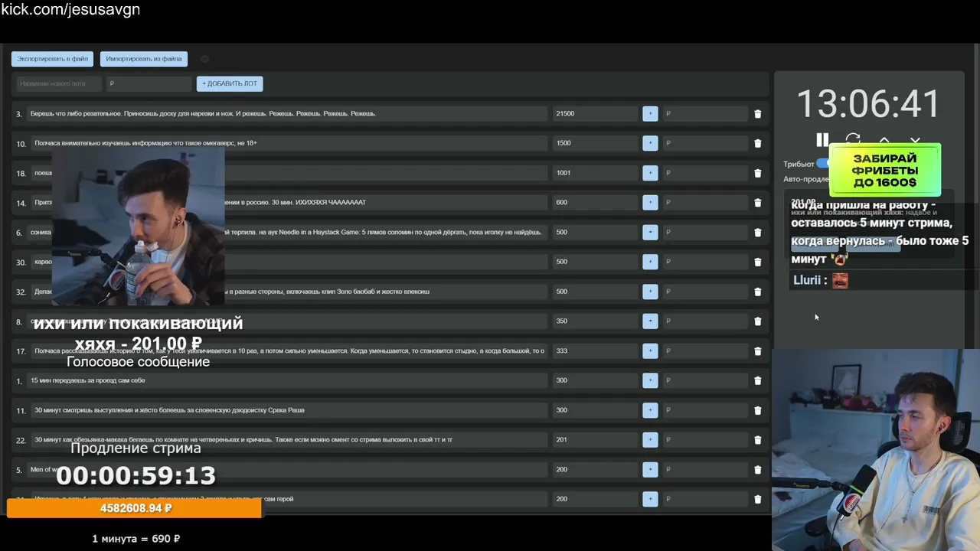
Task: Edit lot 3 title about cutting board
Action: 287,114
